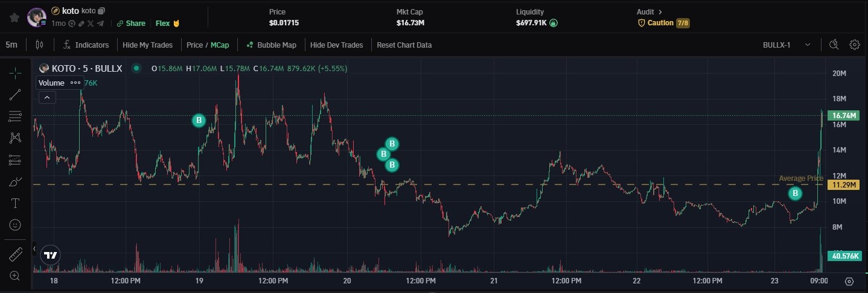Image resolution: width=868 pixels, height=293 pixels.
Task: Open the emoji icons tool
Action: 16,225
